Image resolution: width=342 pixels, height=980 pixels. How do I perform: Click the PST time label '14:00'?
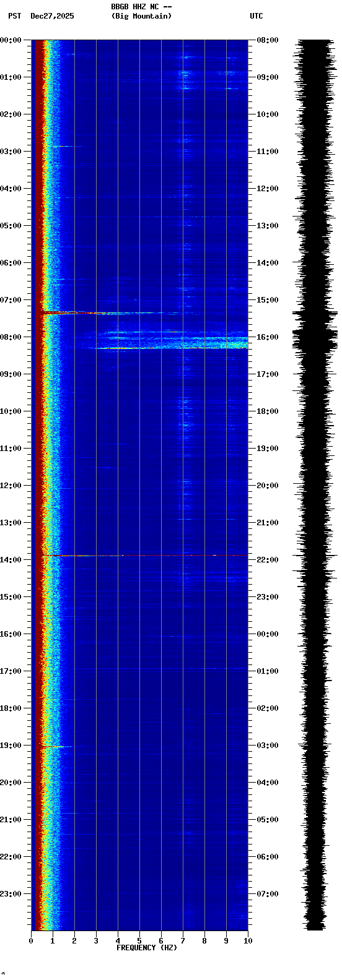[11, 560]
